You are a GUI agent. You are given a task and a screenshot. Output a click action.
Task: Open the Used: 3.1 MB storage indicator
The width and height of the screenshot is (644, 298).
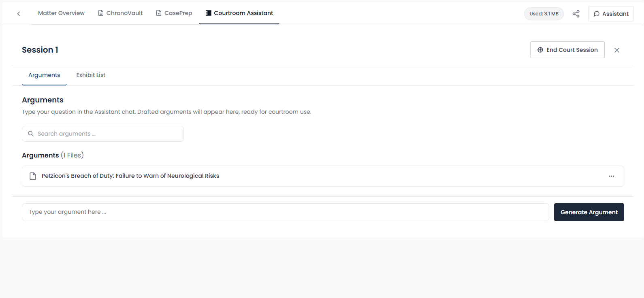tap(544, 13)
